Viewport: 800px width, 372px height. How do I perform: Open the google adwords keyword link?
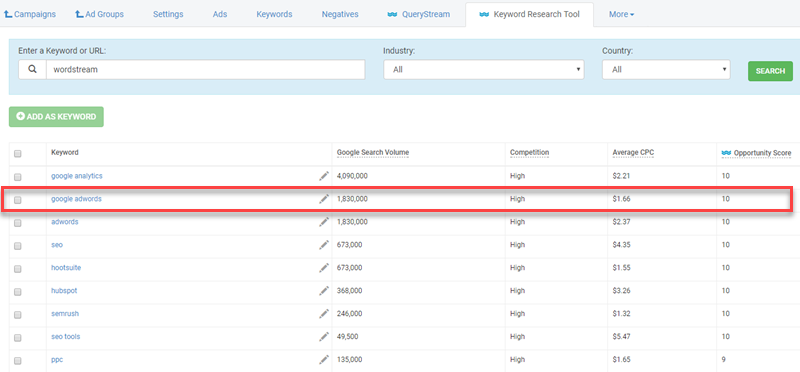76,199
